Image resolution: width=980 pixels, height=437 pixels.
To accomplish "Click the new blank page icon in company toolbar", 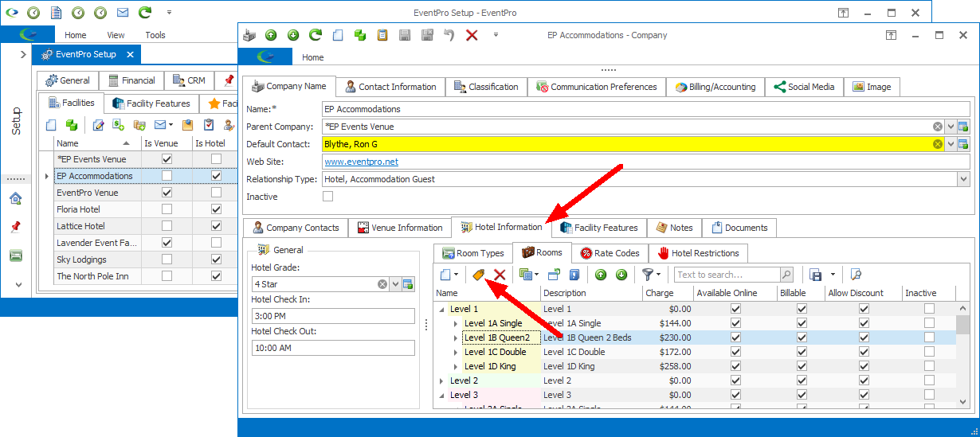I will [338, 35].
